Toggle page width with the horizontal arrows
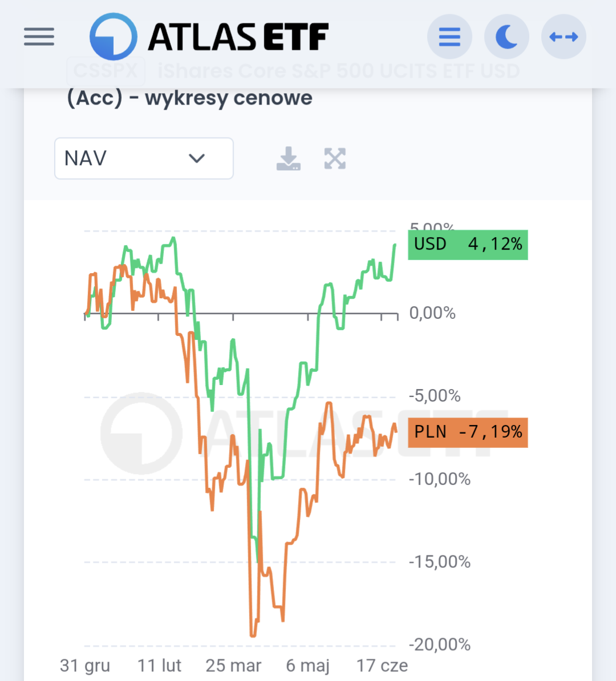The height and width of the screenshot is (681, 616). coord(563,37)
